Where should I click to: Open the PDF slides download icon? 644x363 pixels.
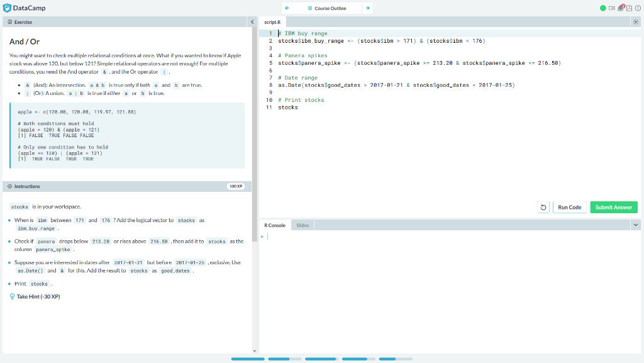(629, 8)
